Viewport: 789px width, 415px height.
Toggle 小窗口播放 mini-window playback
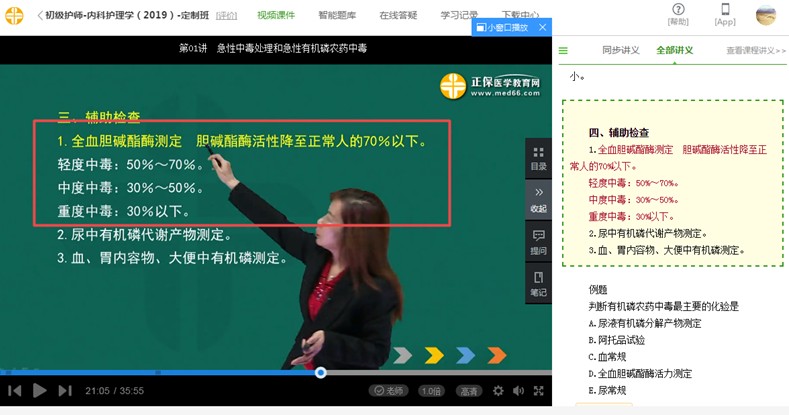coord(502,27)
